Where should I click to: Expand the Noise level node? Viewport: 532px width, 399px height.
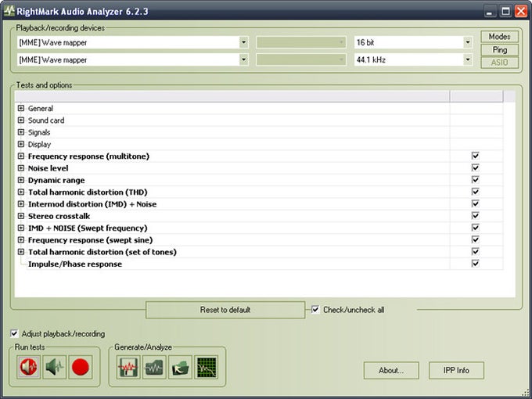pos(21,168)
